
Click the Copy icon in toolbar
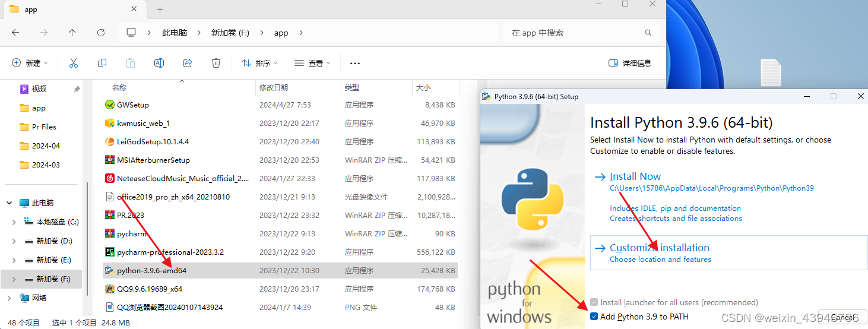point(102,63)
